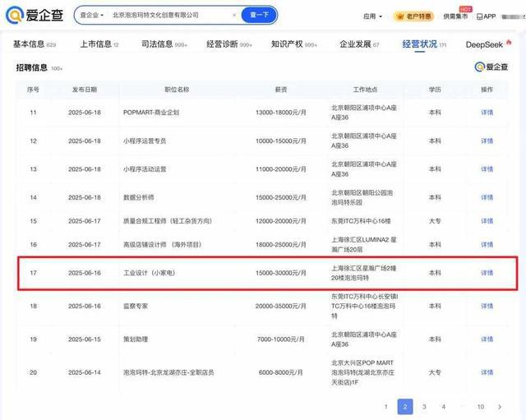The image size is (526, 420).
Task: Switch to the 上市信息 tab
Action: [x=99, y=44]
